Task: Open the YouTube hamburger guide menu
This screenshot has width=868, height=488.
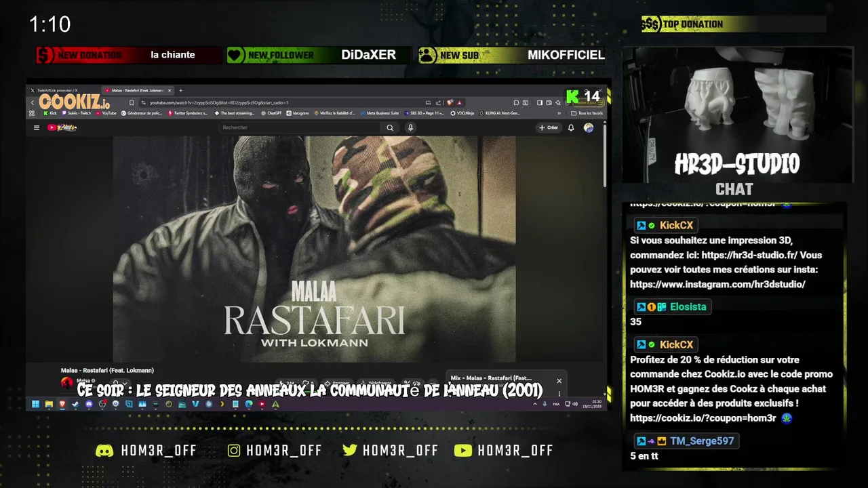Action: tap(37, 127)
